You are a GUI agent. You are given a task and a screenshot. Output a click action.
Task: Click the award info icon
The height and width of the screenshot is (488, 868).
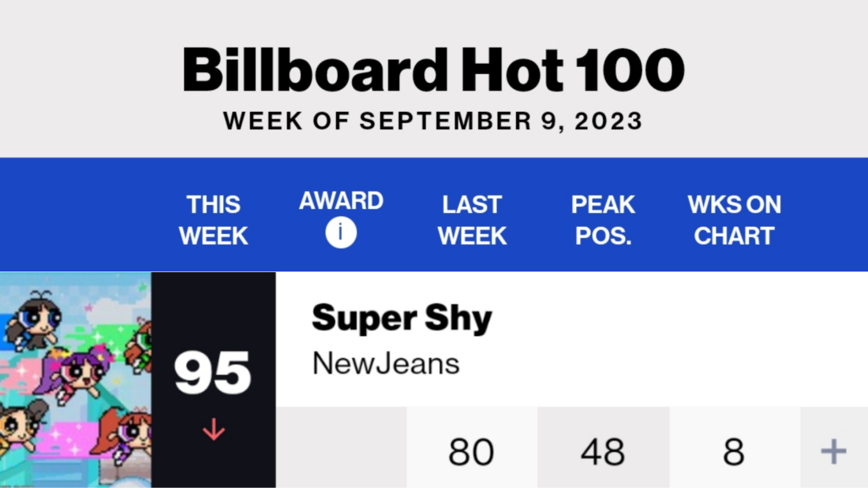(x=341, y=233)
